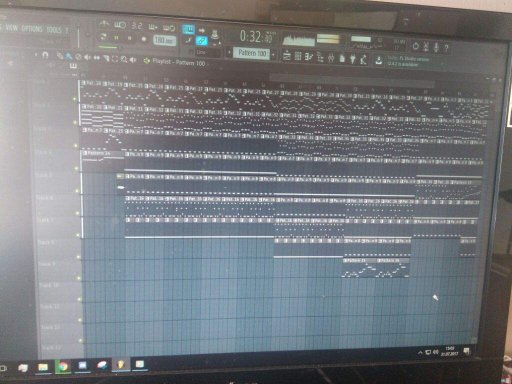512x384 pixels.
Task: Select the playlist magnet snap icon
Action: [x=45, y=55]
